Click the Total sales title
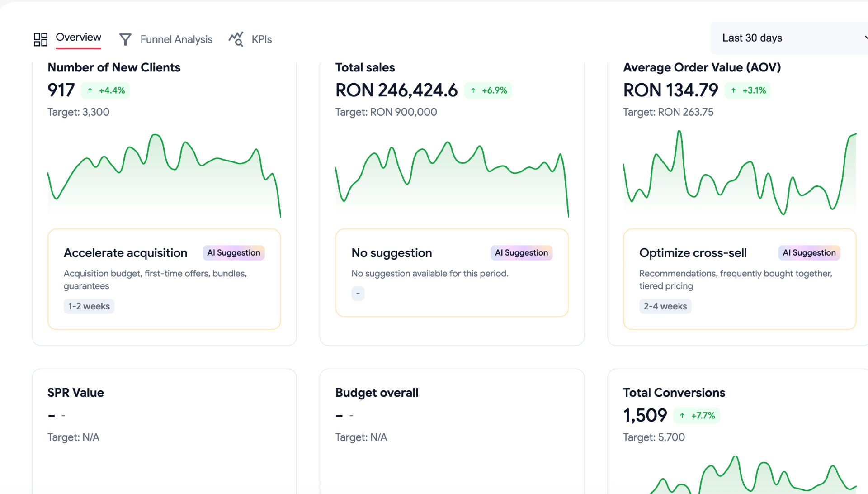 coord(365,67)
